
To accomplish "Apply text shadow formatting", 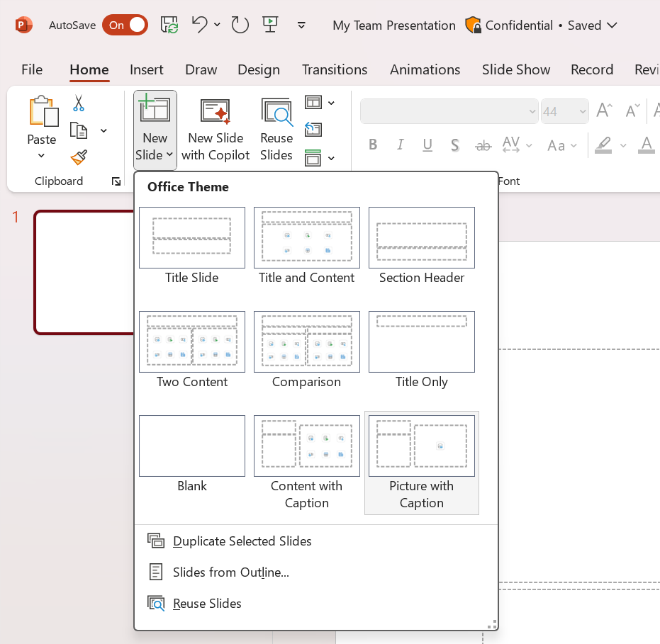I will (x=454, y=145).
